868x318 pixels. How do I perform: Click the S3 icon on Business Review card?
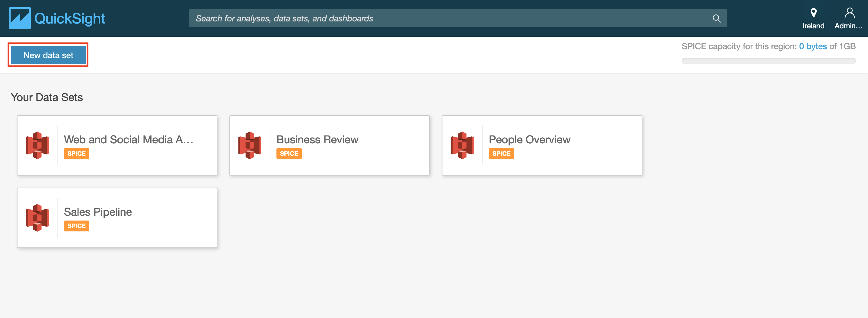tap(250, 145)
